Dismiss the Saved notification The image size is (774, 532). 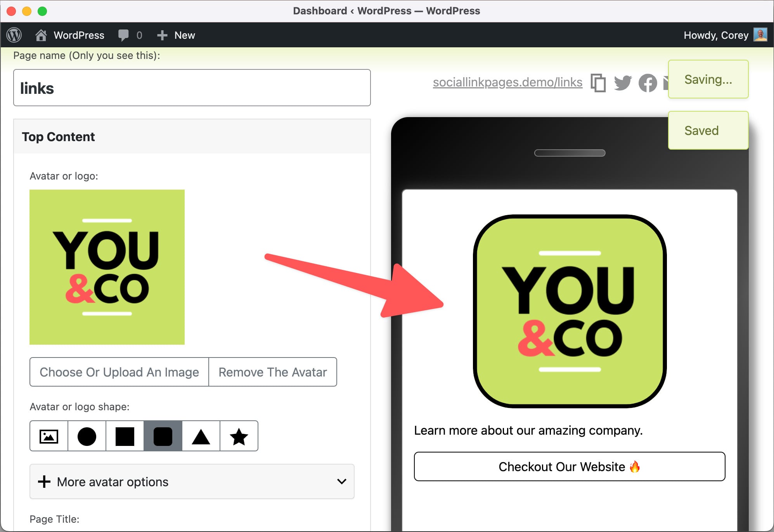pyautogui.click(x=708, y=130)
